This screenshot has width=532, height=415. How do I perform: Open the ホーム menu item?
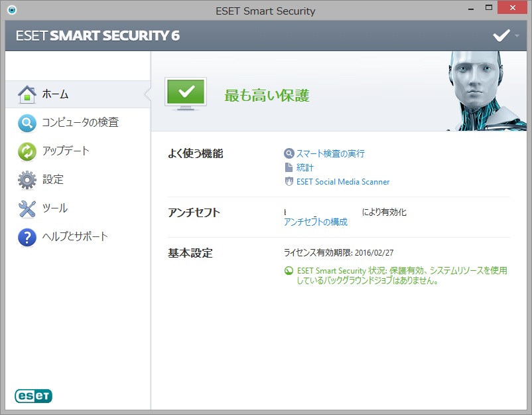[x=55, y=94]
